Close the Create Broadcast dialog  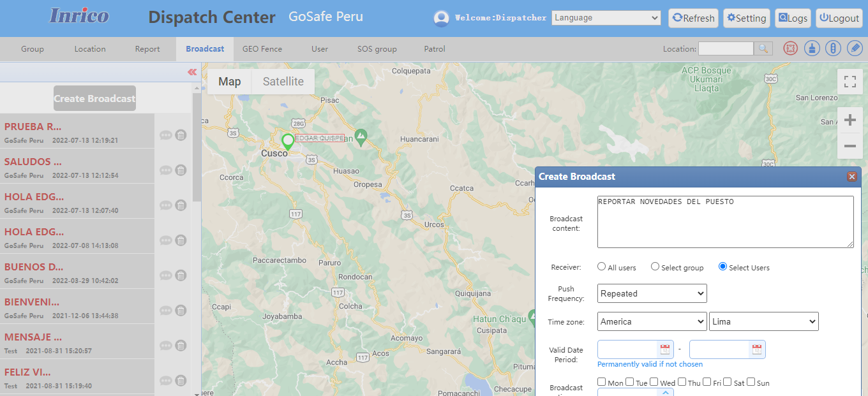tap(851, 177)
